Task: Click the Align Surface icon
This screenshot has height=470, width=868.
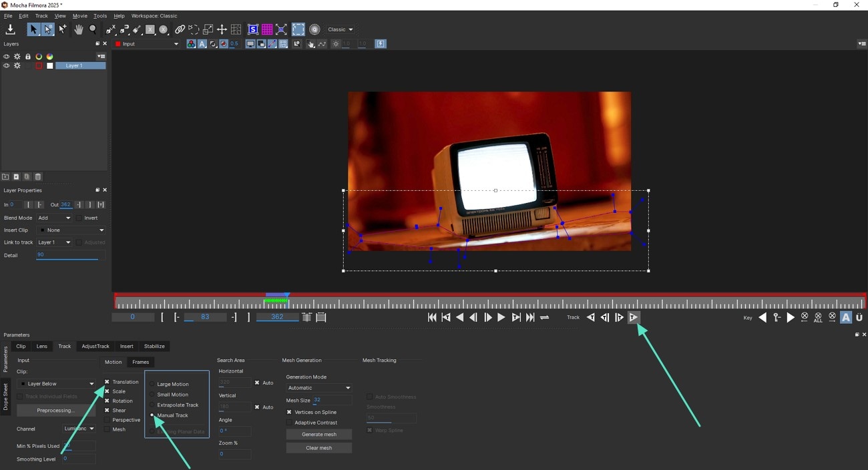Action: [x=281, y=29]
